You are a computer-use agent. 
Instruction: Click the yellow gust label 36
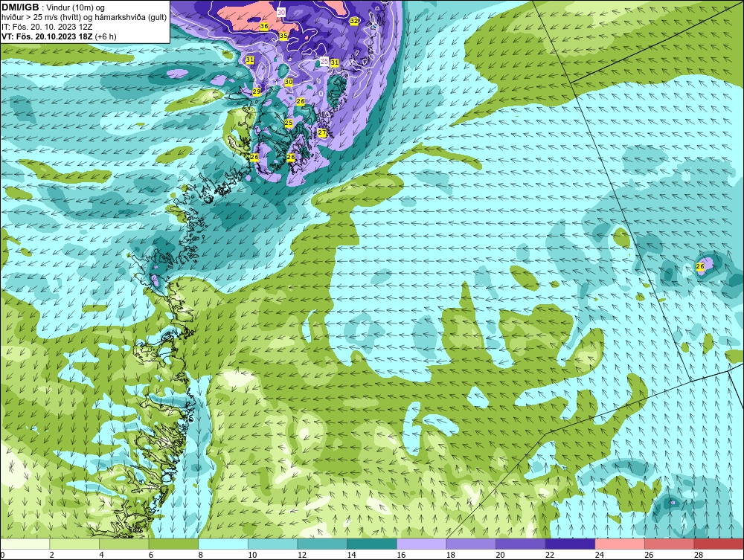tap(264, 27)
